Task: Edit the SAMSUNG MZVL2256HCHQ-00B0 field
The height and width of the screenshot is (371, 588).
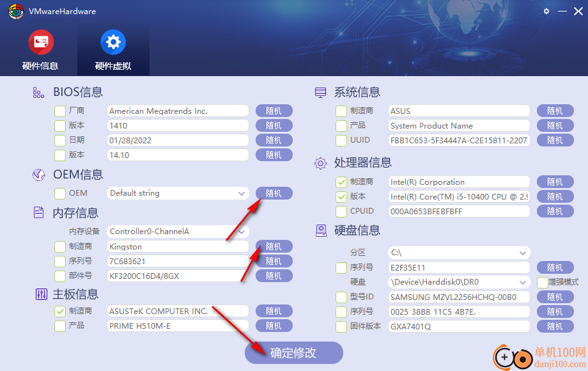Action: pyautogui.click(x=459, y=297)
